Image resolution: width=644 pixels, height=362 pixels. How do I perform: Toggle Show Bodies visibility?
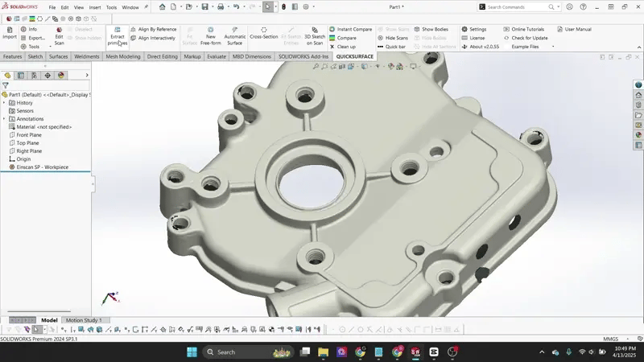[435, 29]
